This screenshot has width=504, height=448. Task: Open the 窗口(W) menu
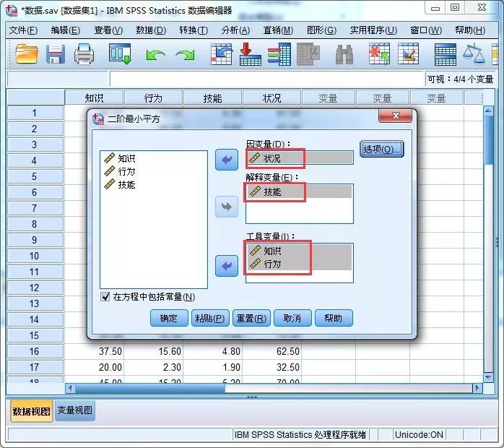426,30
